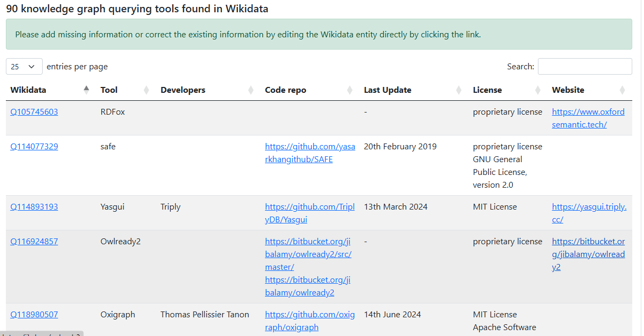
Task: Open Owlready2's Bitbucket link in Website column
Action: pyautogui.click(x=588, y=254)
